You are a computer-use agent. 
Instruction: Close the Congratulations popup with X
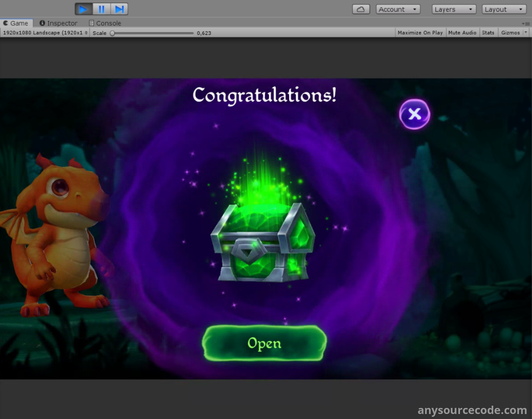[x=414, y=114]
